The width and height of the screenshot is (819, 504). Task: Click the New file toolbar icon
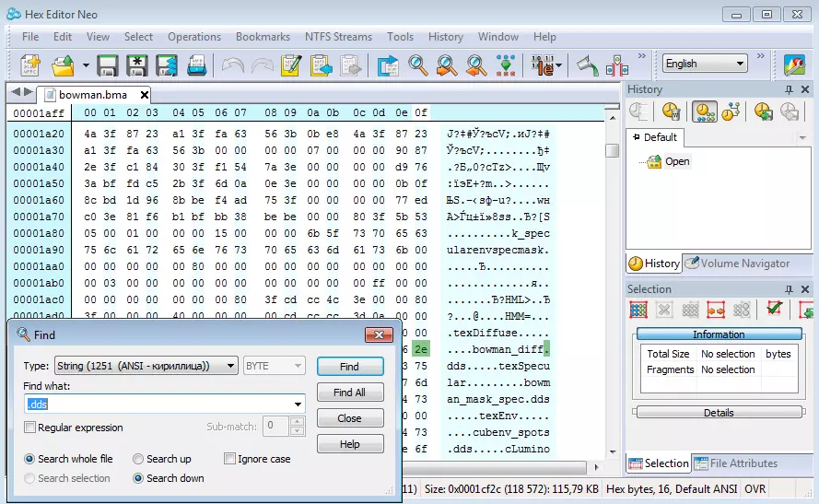point(30,65)
